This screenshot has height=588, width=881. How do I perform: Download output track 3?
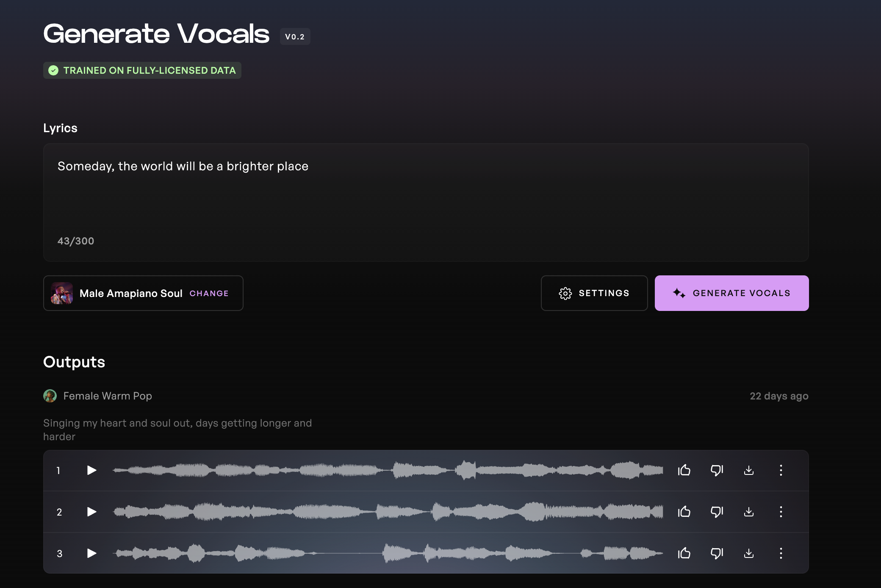(x=749, y=553)
